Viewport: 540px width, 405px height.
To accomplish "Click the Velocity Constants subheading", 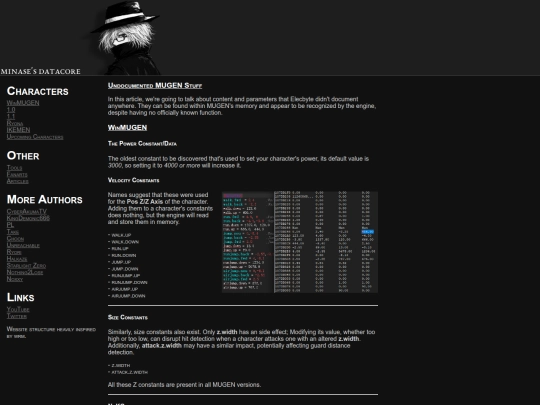I will click(x=134, y=180).
